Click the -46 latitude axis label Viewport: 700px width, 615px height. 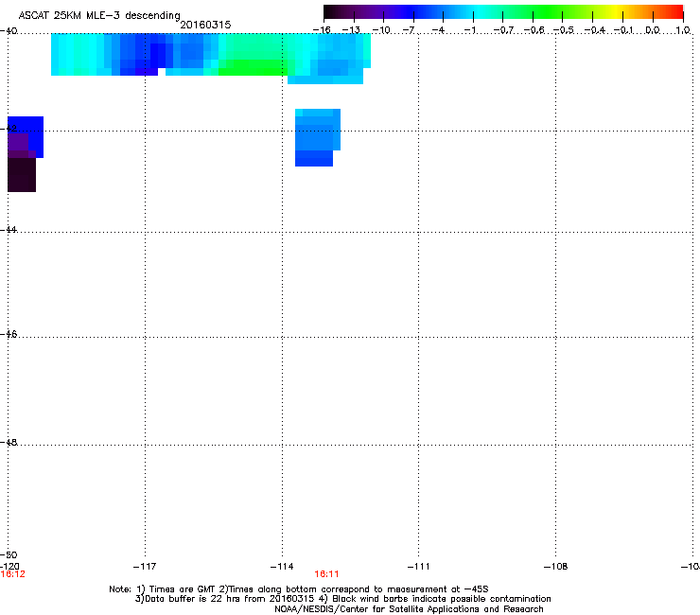point(9,334)
